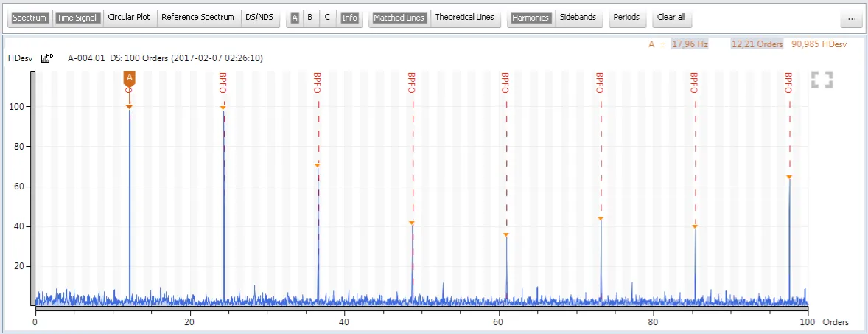Show Theoretical Lines
The width and height of the screenshot is (868, 334).
[464, 17]
